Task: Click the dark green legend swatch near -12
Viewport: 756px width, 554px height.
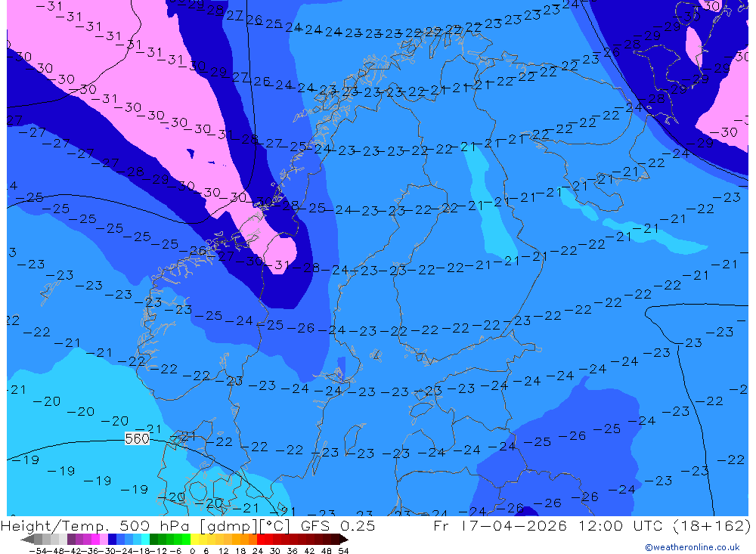Action: [x=153, y=540]
